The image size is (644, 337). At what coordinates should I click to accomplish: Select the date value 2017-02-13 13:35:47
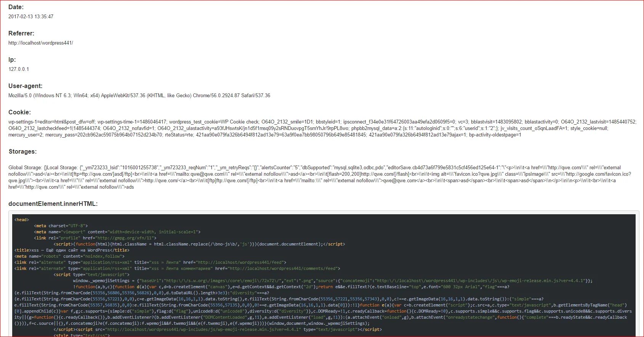(x=31, y=17)
